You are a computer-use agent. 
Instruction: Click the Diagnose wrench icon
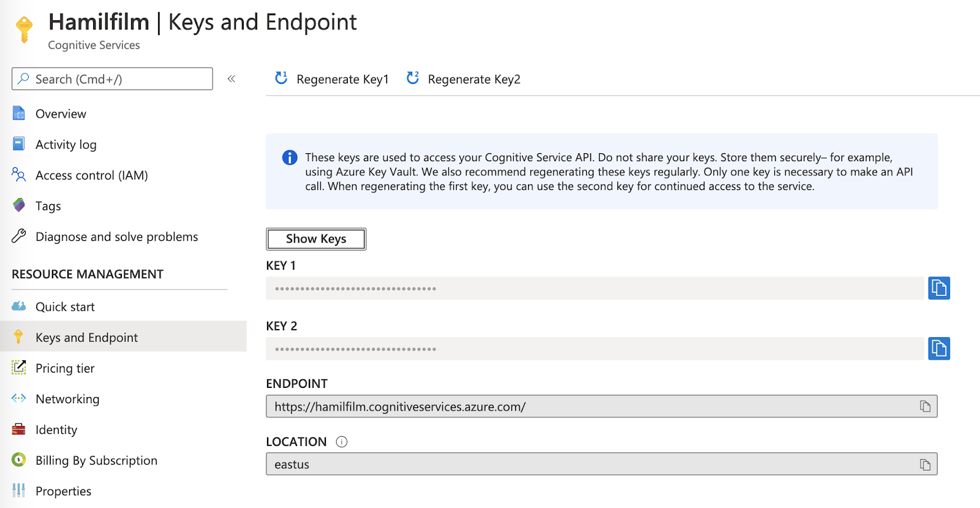coord(19,236)
